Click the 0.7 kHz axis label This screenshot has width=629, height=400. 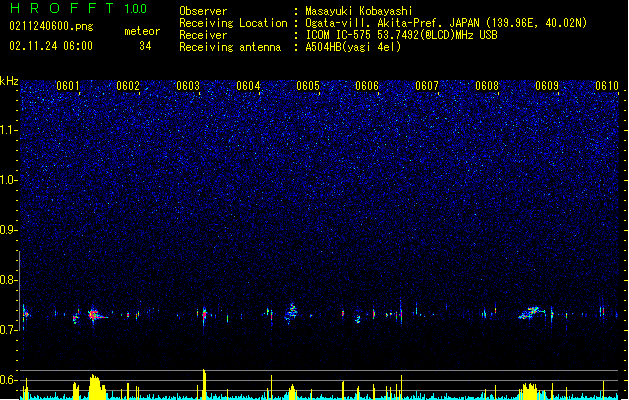(9, 330)
